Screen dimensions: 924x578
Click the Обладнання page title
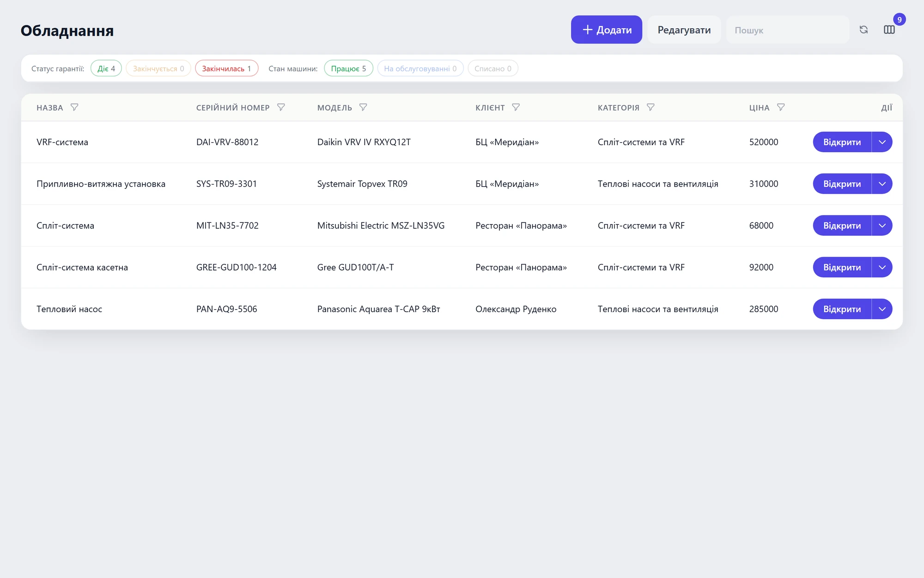point(67,31)
